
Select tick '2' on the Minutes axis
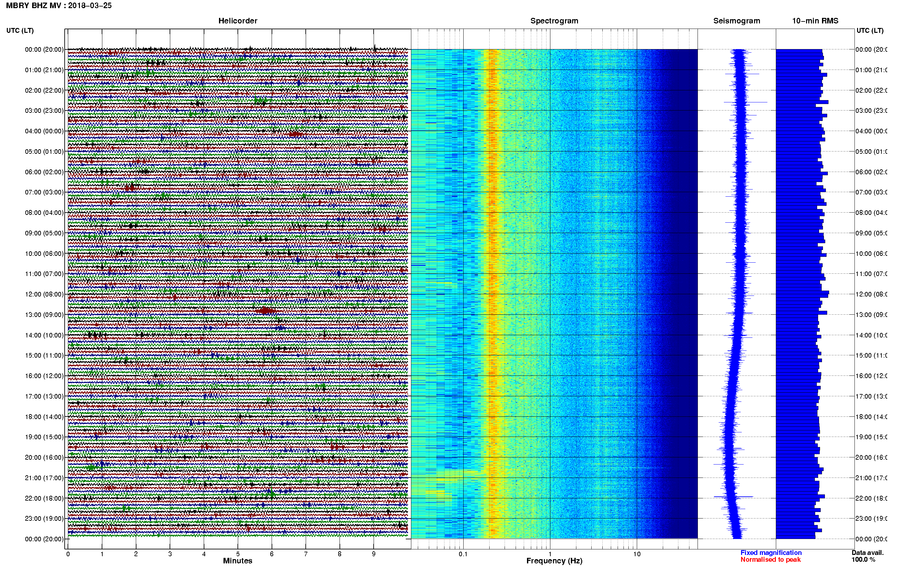136,554
